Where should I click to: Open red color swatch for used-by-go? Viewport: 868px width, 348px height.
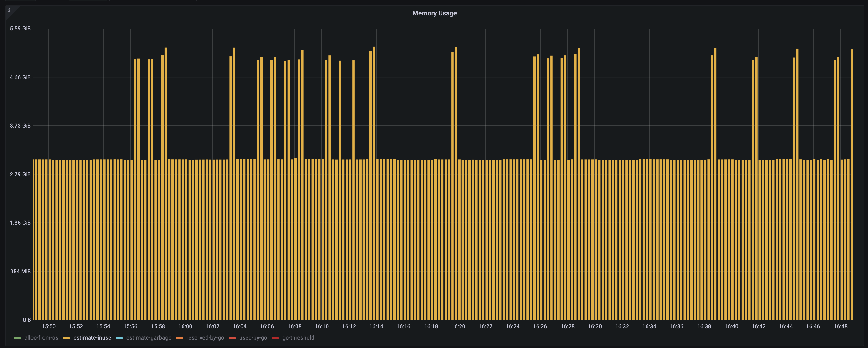tap(232, 338)
